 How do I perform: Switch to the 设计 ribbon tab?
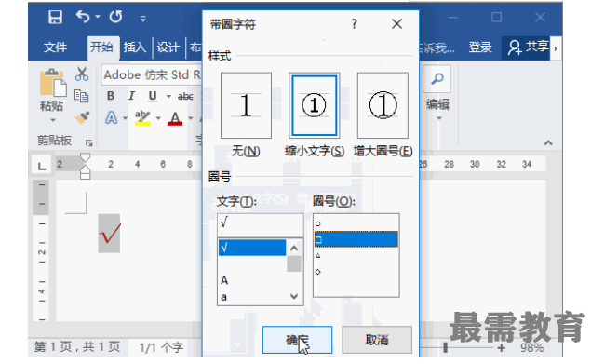tap(168, 47)
